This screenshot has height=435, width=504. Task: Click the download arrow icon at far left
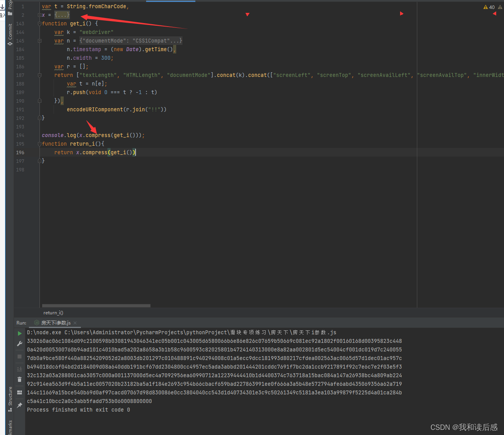pyautogui.click(x=2, y=7)
